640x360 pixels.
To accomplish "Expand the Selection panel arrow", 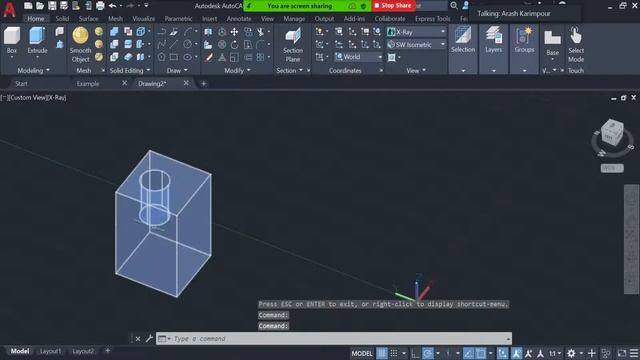I will [x=463, y=71].
